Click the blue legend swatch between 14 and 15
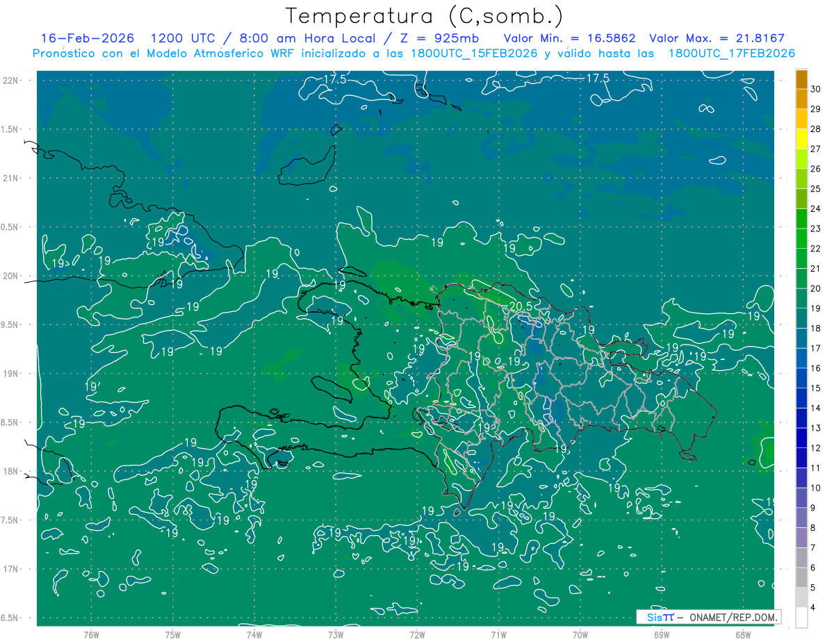834x644 pixels. click(x=801, y=398)
